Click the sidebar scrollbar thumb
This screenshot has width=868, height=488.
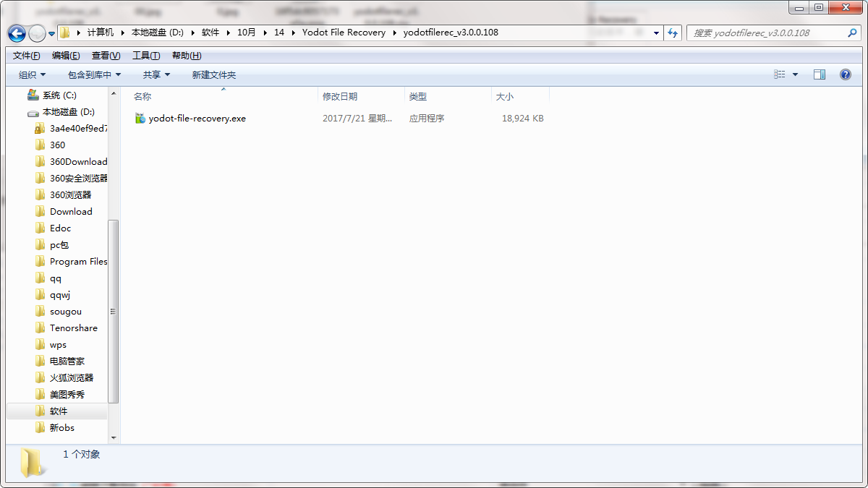[113, 311]
